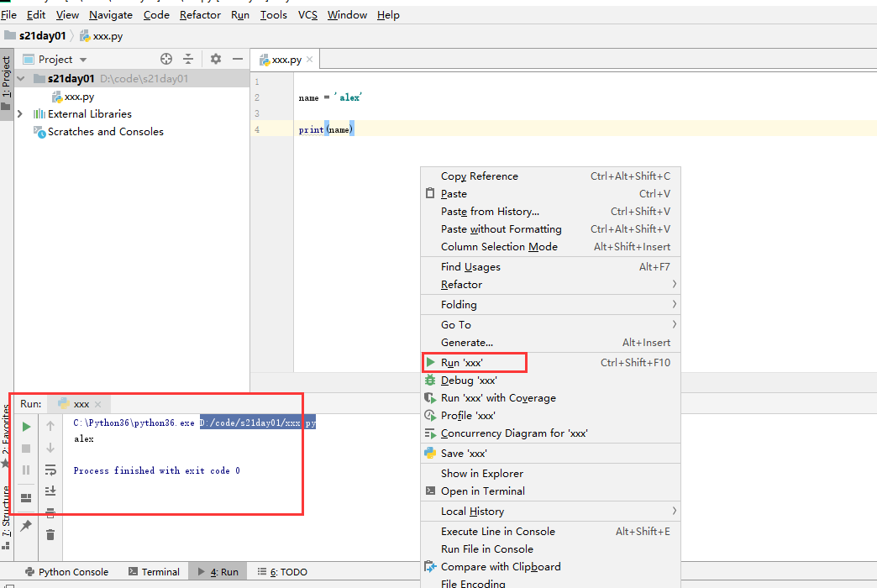Toggle 7: Structure side tab
Viewport: 877px width, 588px height.
click(6, 518)
